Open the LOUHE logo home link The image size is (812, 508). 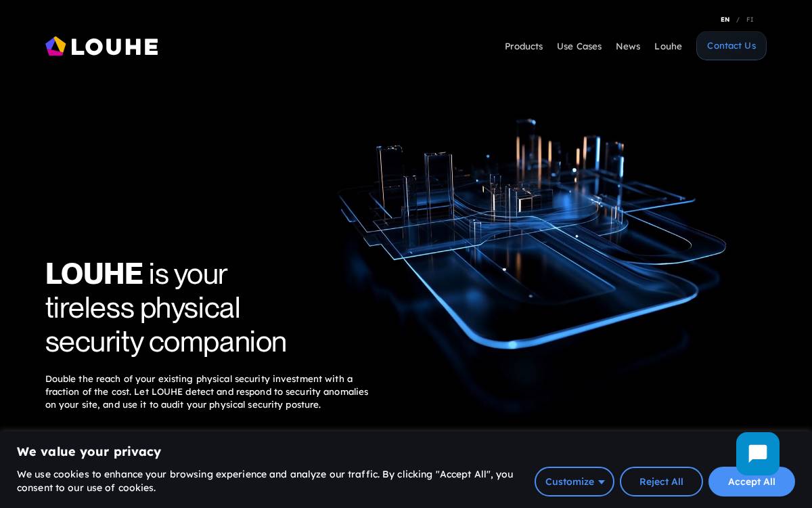click(101, 46)
